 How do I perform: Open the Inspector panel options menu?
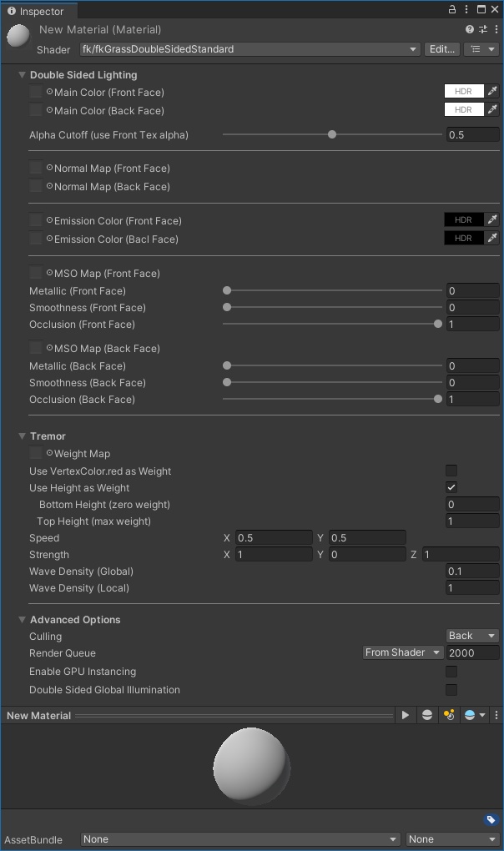click(467, 10)
